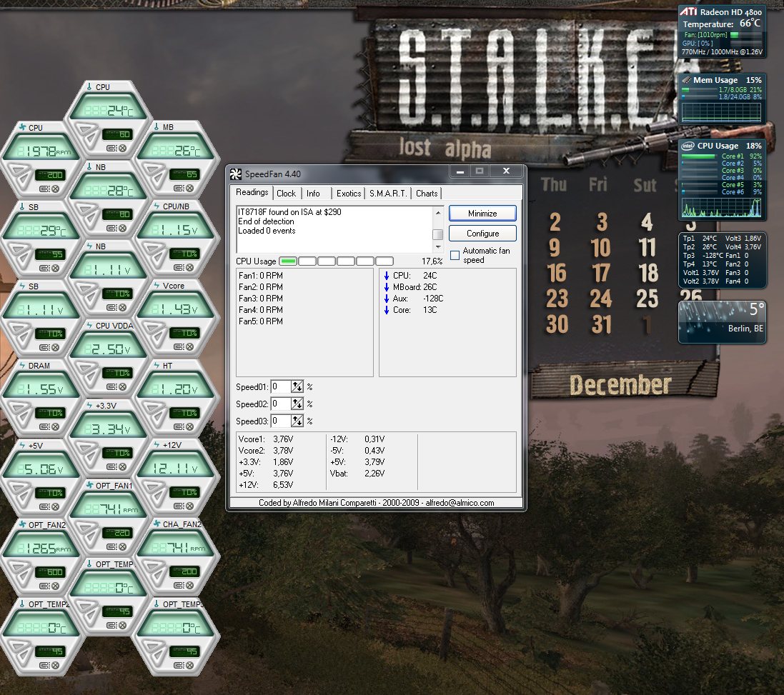Enable the Automatic fan speed checkbox

coord(455,255)
